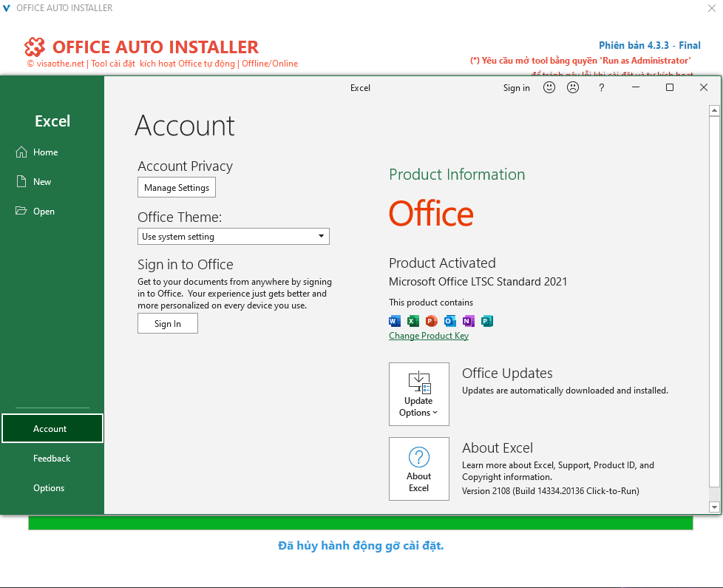Screen dimensions: 723x588
Task: Click the Publisher app icon
Action: tap(487, 321)
